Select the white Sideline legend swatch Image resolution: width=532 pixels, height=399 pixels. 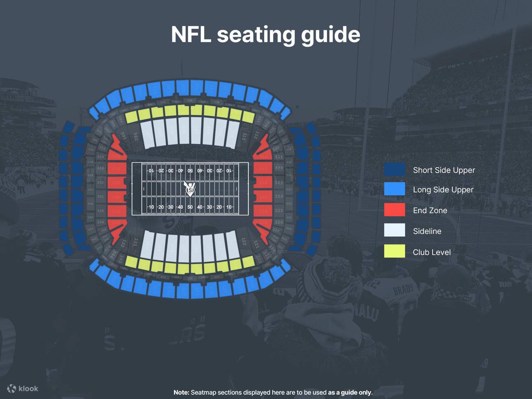coord(394,231)
